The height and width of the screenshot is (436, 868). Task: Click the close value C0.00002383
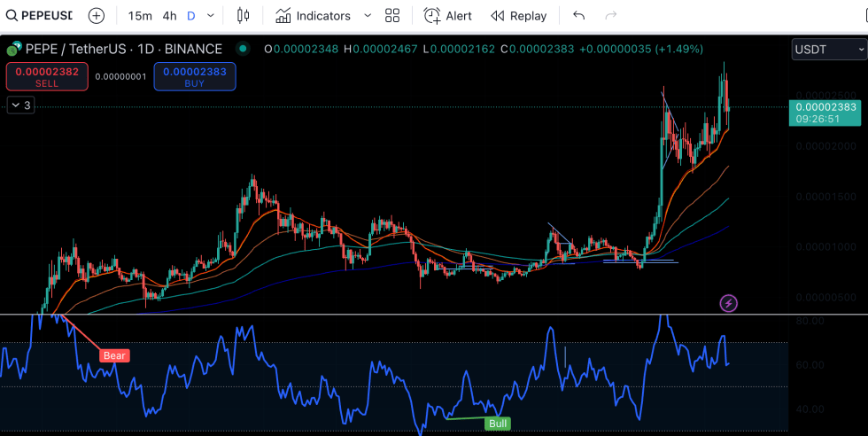(x=537, y=50)
